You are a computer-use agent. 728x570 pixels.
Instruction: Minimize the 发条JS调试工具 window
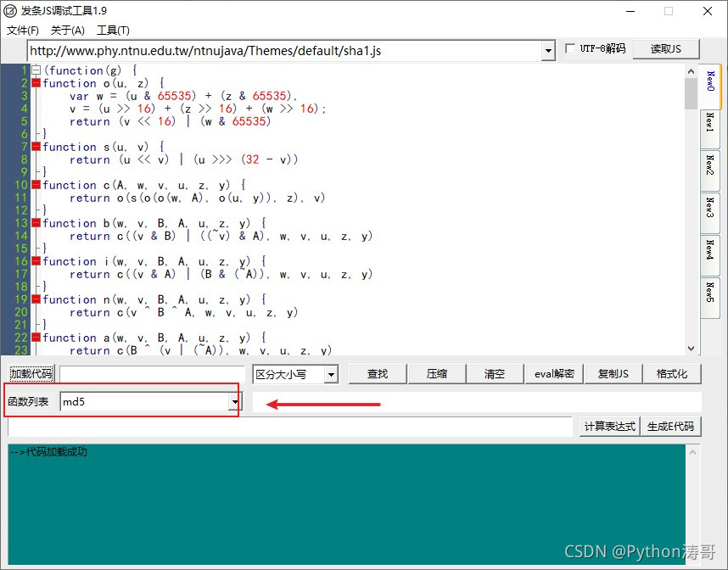(x=630, y=11)
